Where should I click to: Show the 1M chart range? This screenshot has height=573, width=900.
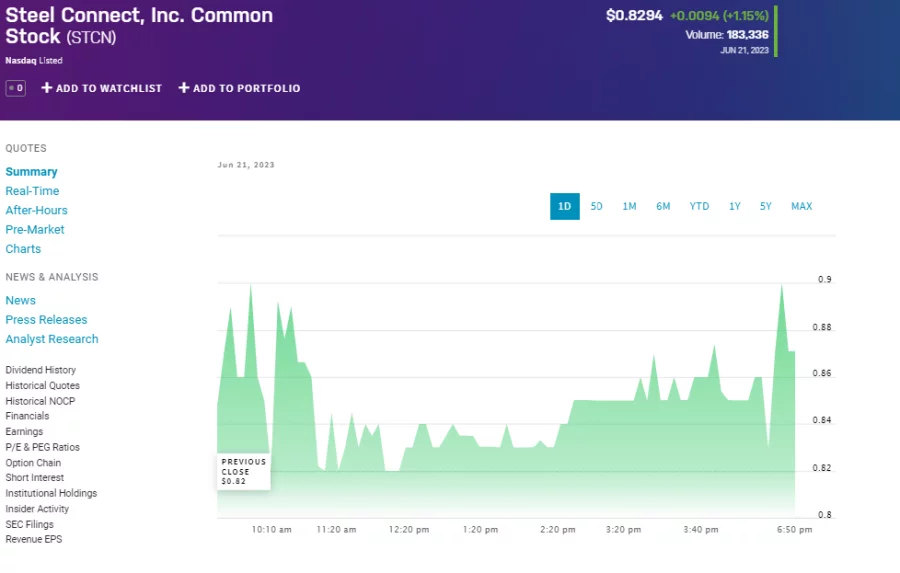[x=629, y=206]
